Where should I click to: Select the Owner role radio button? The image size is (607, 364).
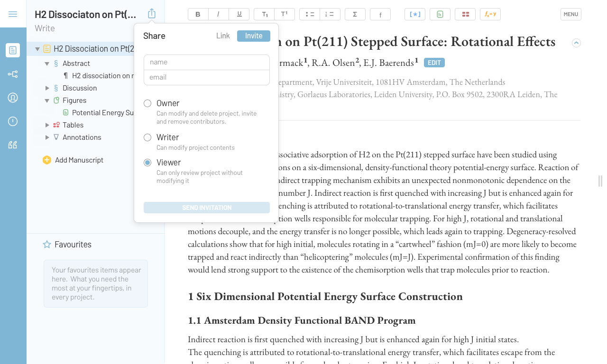[147, 103]
